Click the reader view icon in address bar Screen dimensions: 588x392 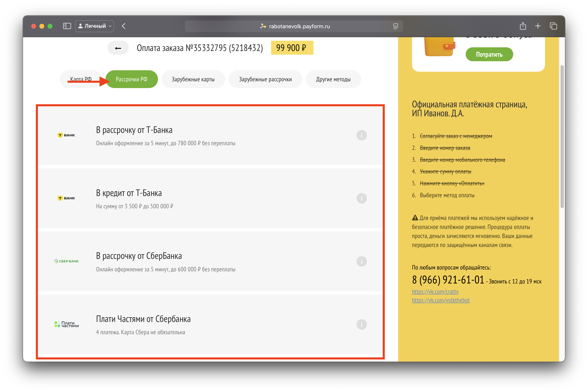coord(395,26)
